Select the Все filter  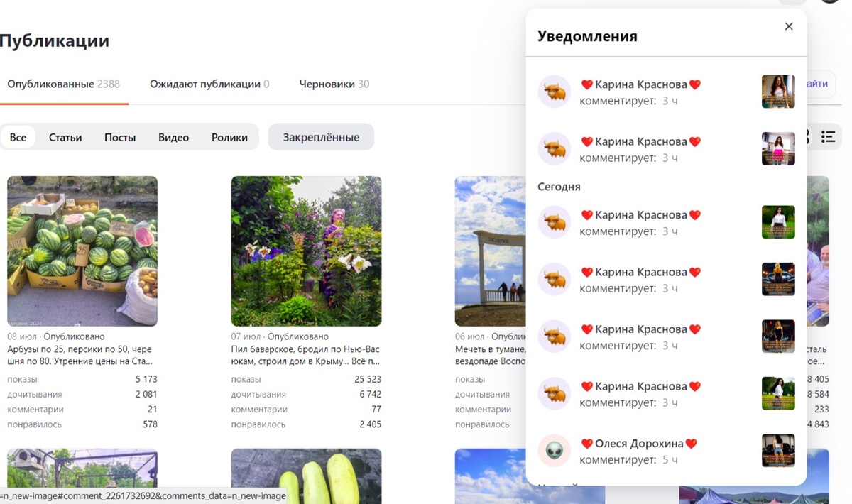pos(18,137)
